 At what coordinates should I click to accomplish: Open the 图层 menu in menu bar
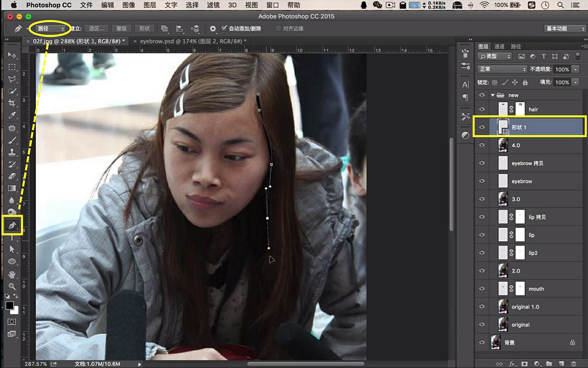150,5
